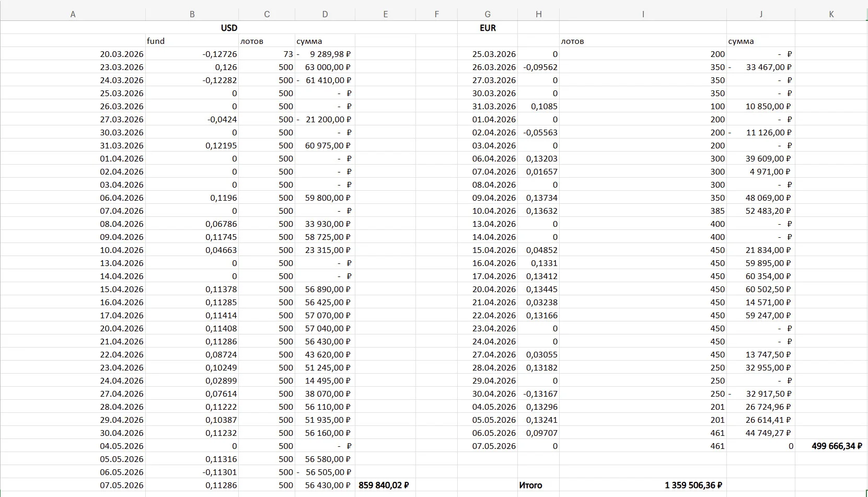Select column D header
Image resolution: width=868 pixels, height=497 pixels.
[x=325, y=14]
